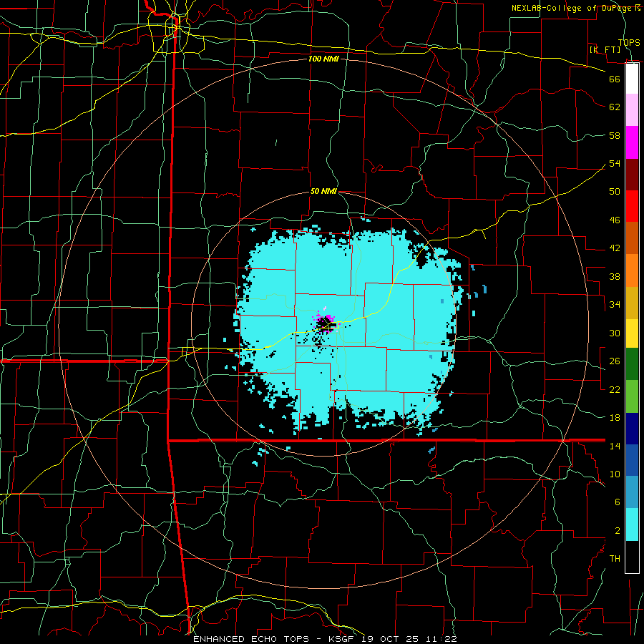Click the legend value '14'
The width and height of the screenshot is (644, 644).
[x=615, y=446]
